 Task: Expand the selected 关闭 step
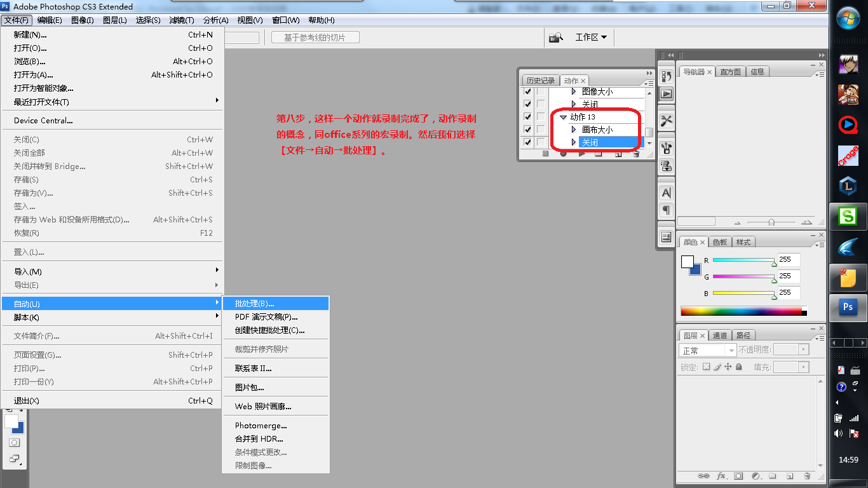[574, 142]
